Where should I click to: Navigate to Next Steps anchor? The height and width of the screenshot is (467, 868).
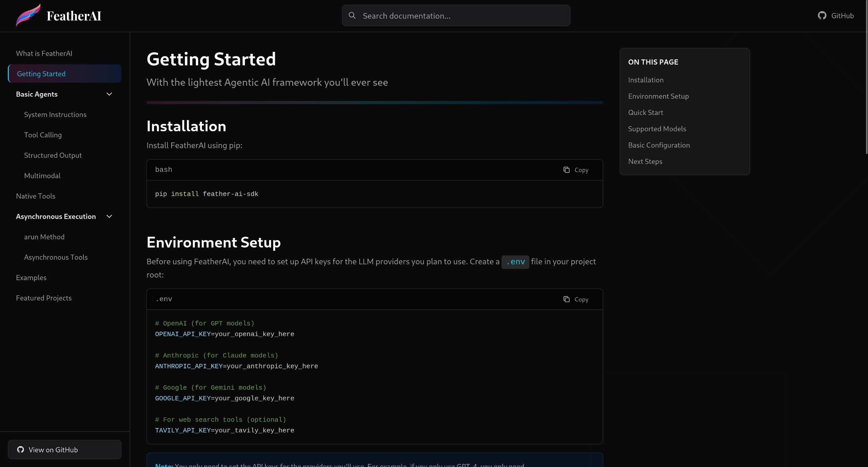645,161
